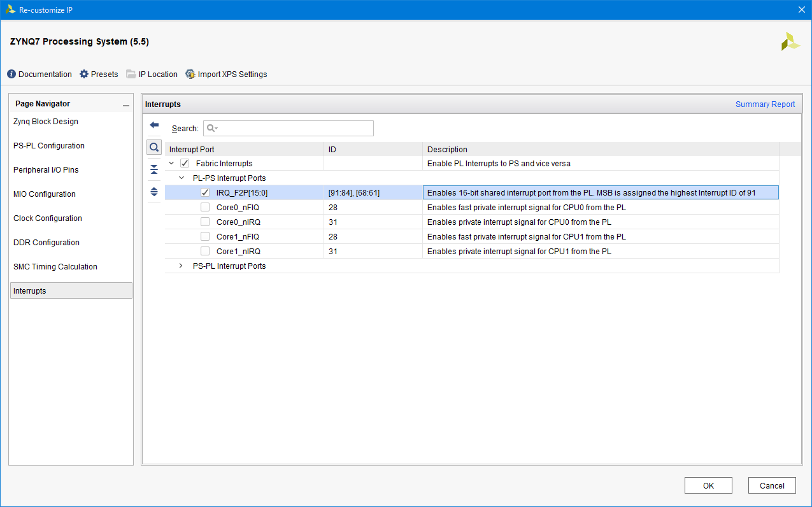Select the Core0_nFIQ row label

point(238,207)
